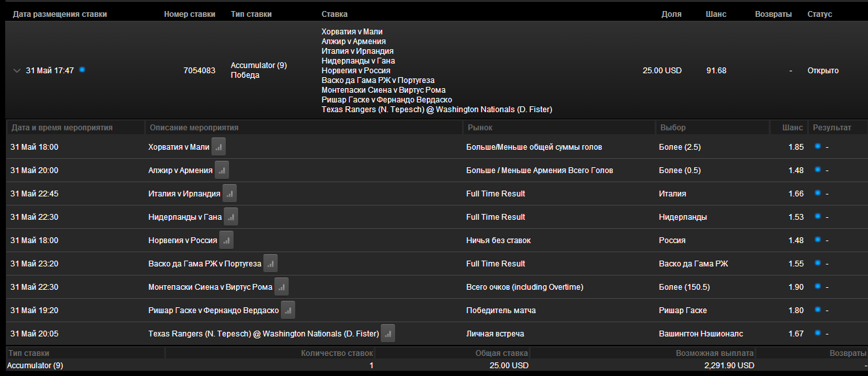Image resolution: width=868 pixels, height=376 pixels.
Task: Click Количество ставок summary header
Action: [x=337, y=353]
